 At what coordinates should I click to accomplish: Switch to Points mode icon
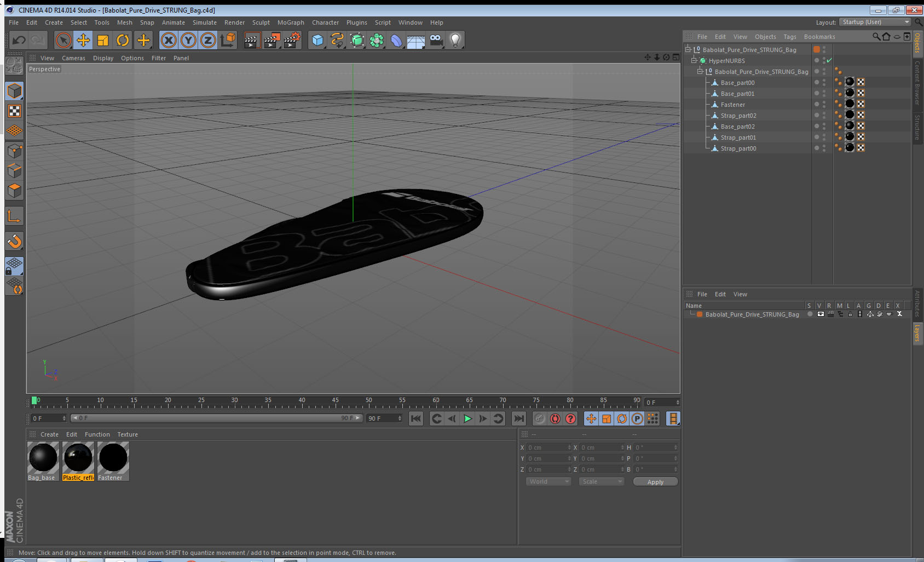[14, 151]
